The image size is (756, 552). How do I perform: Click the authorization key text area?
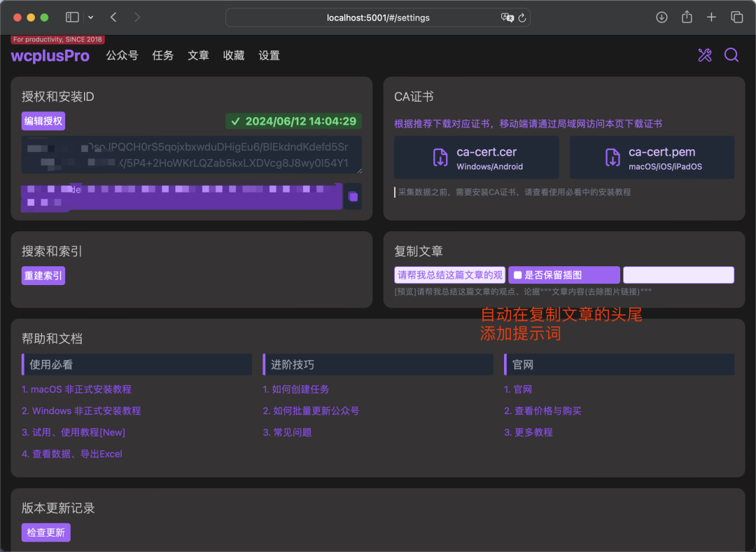(x=191, y=155)
